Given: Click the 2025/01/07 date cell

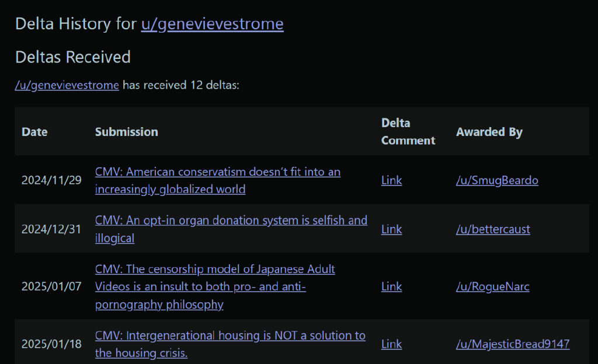Looking at the screenshot, I should pos(51,286).
